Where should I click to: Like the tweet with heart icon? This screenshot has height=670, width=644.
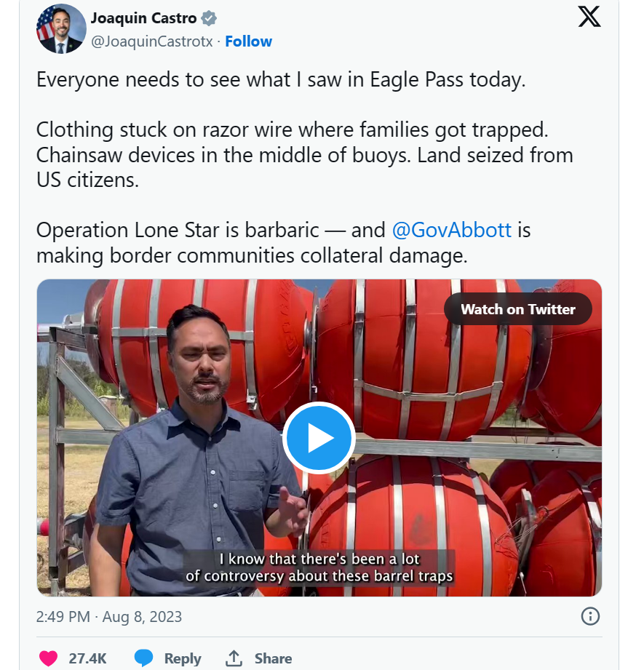[48, 658]
